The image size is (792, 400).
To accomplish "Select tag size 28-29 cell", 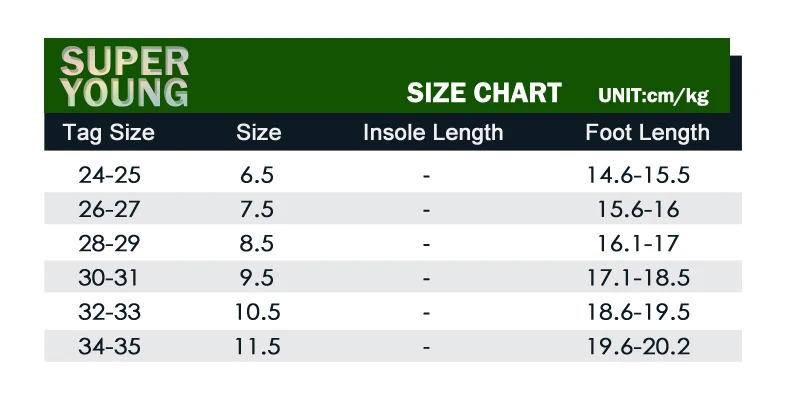I will (x=109, y=243).
